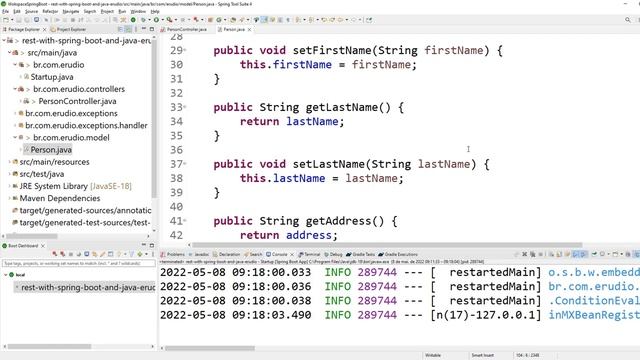Close the Console tab
The width and height of the screenshot is (640, 360).
[x=292, y=254]
